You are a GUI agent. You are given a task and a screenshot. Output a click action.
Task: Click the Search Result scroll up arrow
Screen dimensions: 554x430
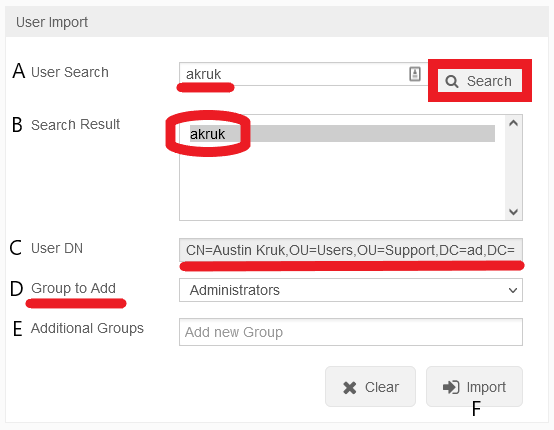coord(513,123)
